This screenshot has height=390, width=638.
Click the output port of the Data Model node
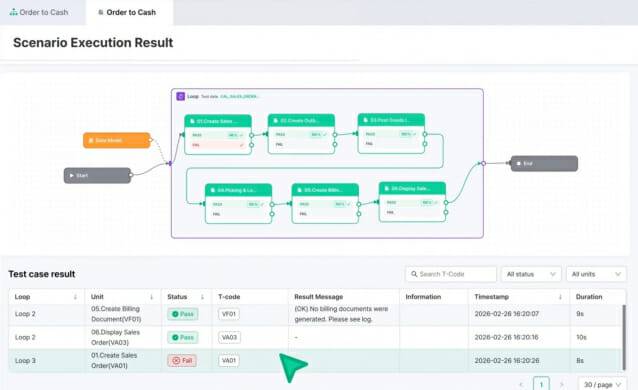point(150,140)
